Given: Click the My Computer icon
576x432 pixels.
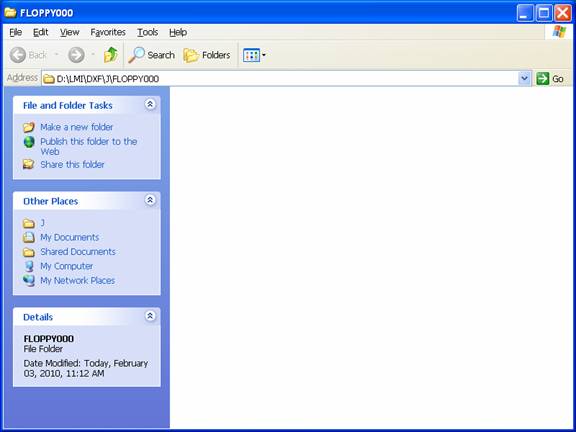Looking at the screenshot, I should (29, 266).
